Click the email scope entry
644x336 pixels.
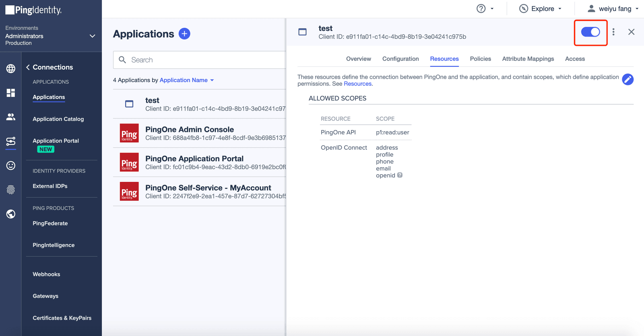[x=383, y=169]
